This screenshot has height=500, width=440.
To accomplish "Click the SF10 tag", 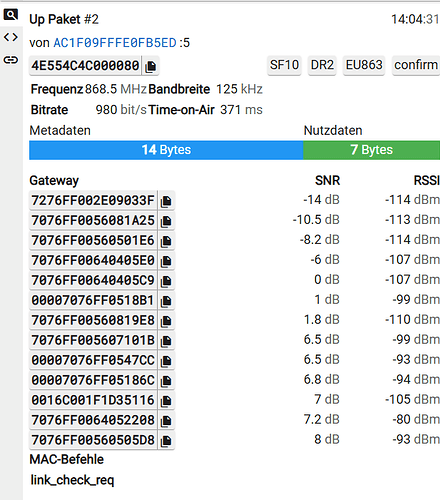I will 284,65.
